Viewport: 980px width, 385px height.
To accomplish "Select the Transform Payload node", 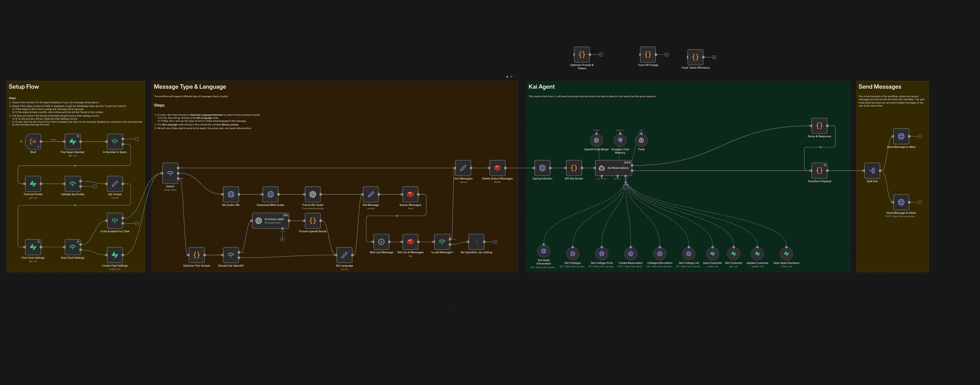I will pos(819,171).
